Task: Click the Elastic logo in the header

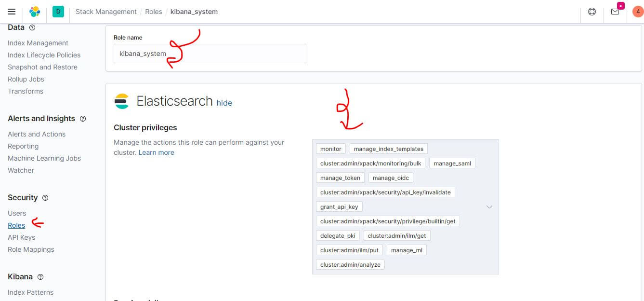Action: (x=34, y=11)
